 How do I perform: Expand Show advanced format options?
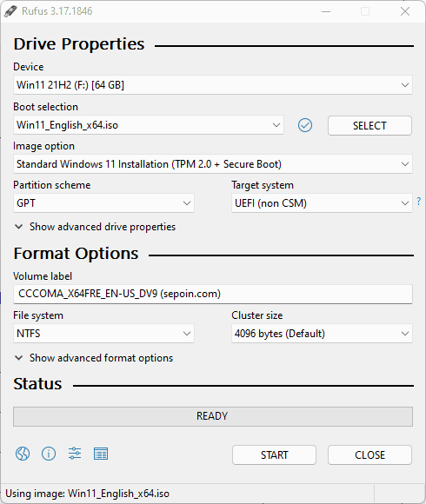94,358
